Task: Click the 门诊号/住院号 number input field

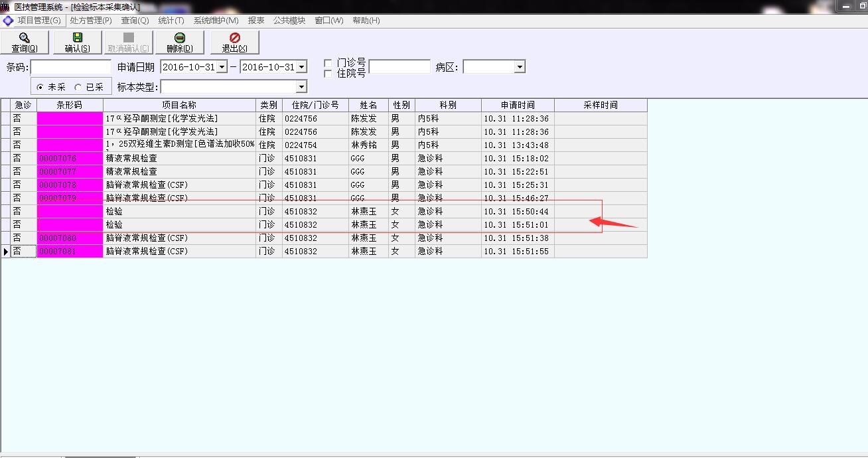Action: click(x=399, y=67)
